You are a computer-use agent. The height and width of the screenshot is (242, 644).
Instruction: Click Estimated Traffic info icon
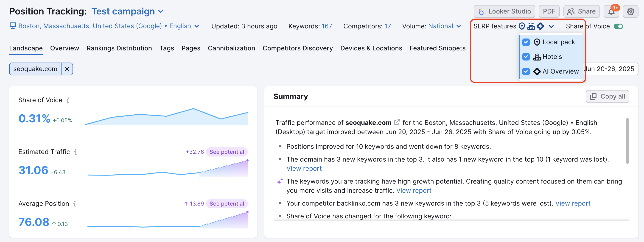point(75,152)
